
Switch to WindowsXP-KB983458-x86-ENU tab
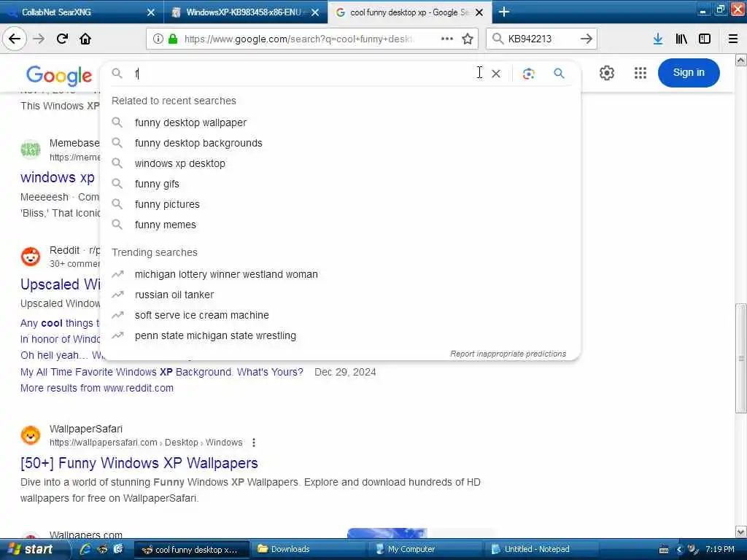(246, 12)
